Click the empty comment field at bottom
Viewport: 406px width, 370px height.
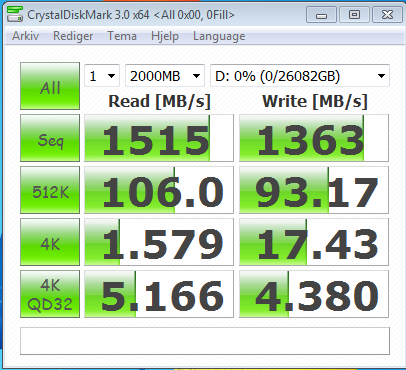205,341
